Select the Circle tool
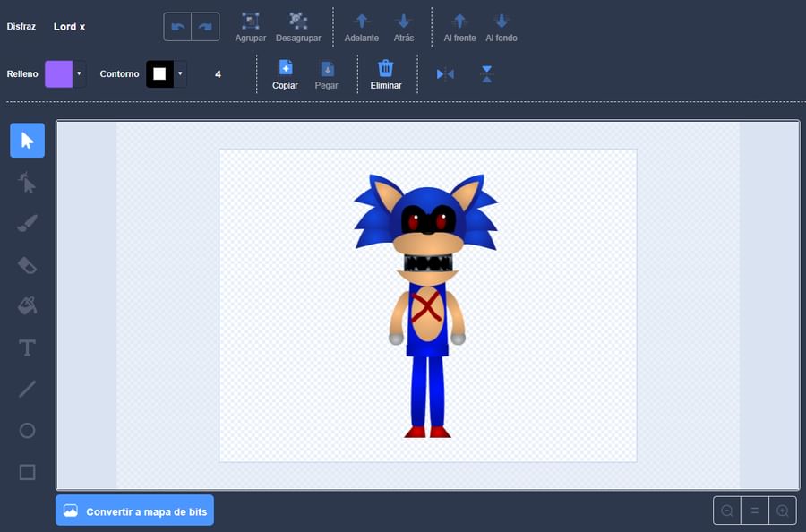Viewport: 806px width, 532px height. tap(27, 431)
